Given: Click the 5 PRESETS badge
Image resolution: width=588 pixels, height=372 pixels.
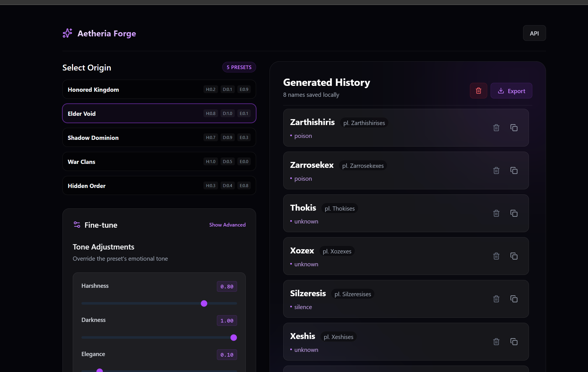Looking at the screenshot, I should click(x=239, y=67).
